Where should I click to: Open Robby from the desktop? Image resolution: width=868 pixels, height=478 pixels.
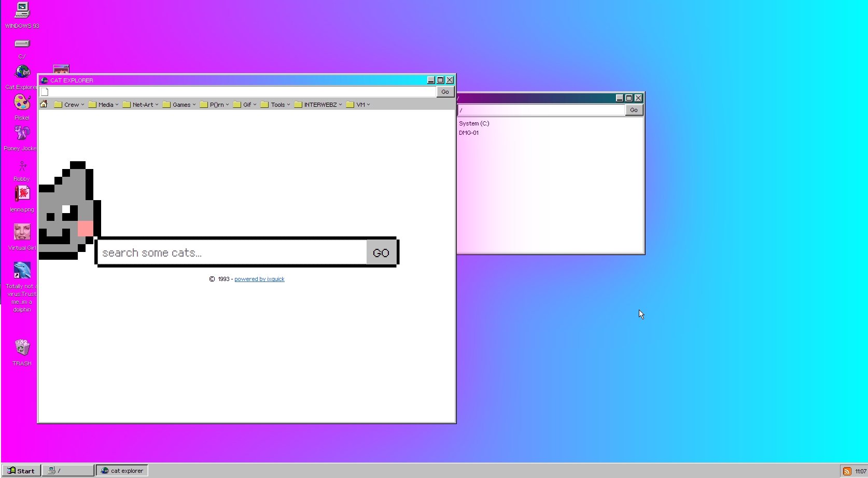[x=21, y=166]
